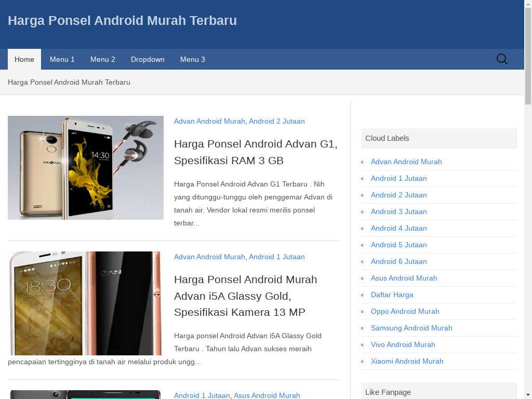Image resolution: width=532 pixels, height=399 pixels.
Task: Click breadcrumb text Harga Ponsel Android Murah Terbaru
Action: coord(69,83)
